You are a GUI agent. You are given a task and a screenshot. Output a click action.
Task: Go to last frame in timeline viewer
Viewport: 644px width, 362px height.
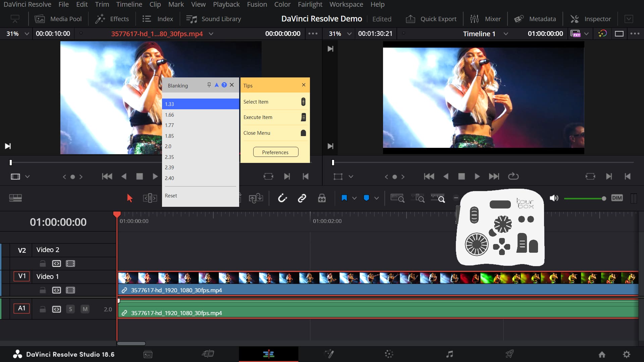(x=494, y=177)
